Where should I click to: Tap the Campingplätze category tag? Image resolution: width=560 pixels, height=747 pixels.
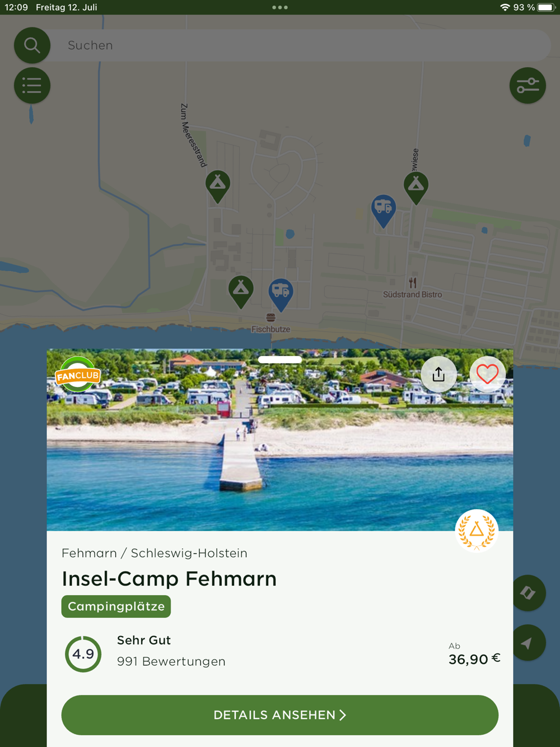116,606
